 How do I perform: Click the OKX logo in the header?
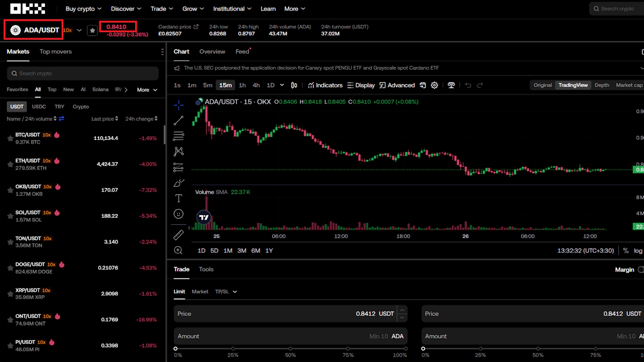pyautogui.click(x=27, y=9)
